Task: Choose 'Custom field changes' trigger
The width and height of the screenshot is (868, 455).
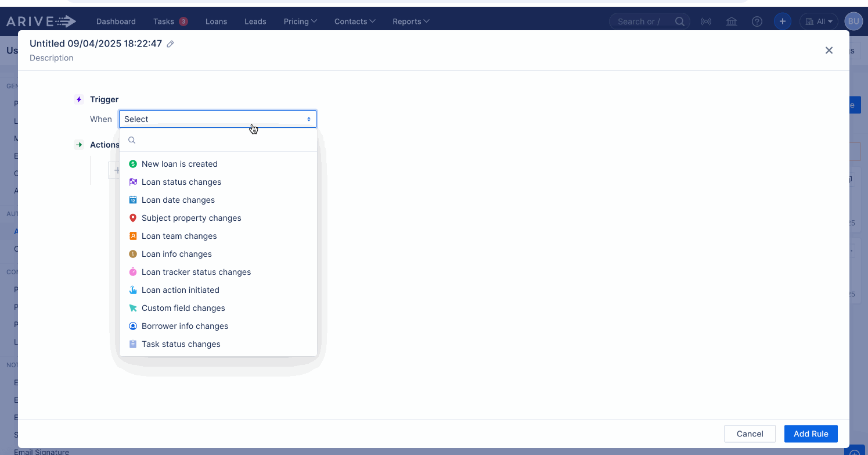Action: [x=218, y=308]
